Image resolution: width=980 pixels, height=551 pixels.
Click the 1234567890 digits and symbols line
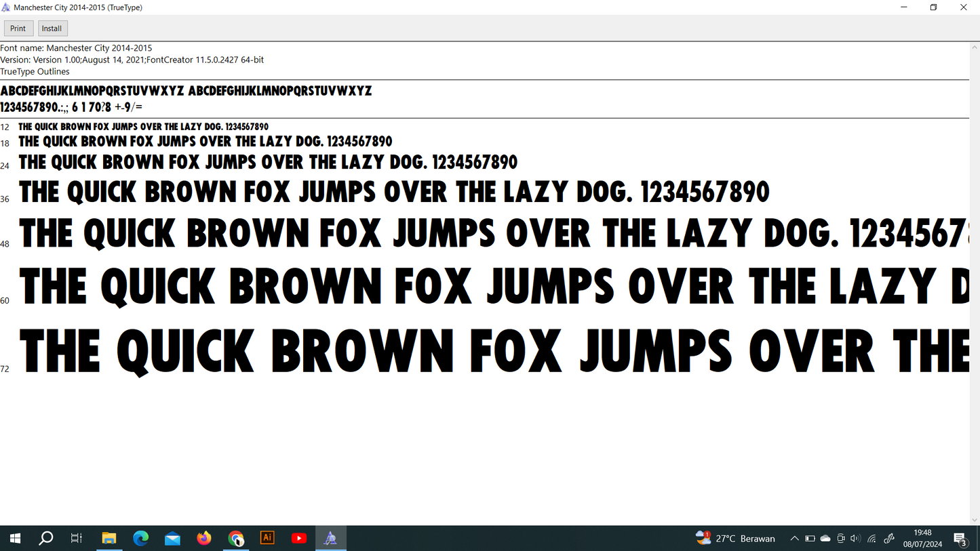point(71,107)
